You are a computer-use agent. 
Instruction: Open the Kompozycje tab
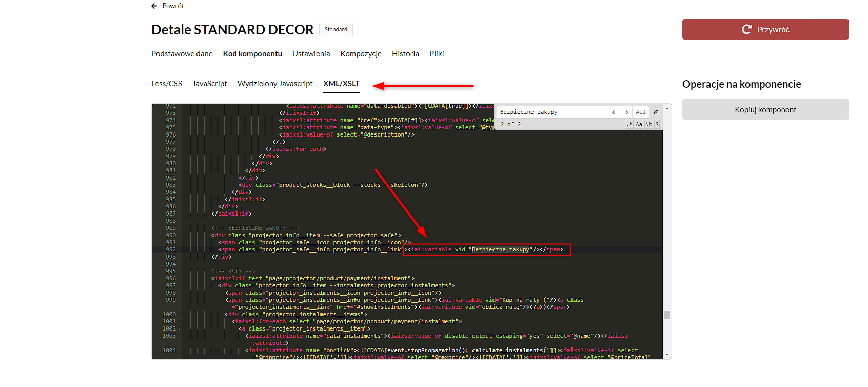[x=361, y=54]
